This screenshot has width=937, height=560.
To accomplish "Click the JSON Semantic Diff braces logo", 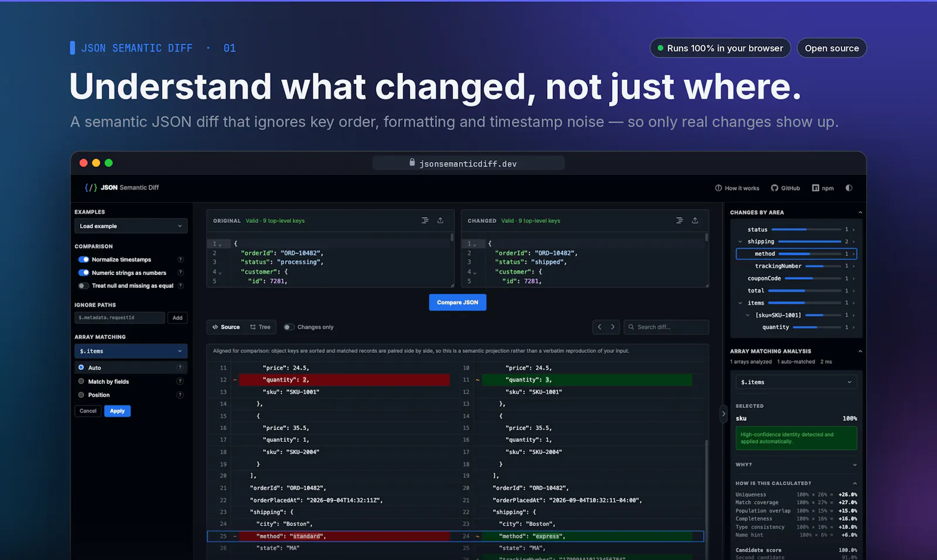I will (x=91, y=188).
